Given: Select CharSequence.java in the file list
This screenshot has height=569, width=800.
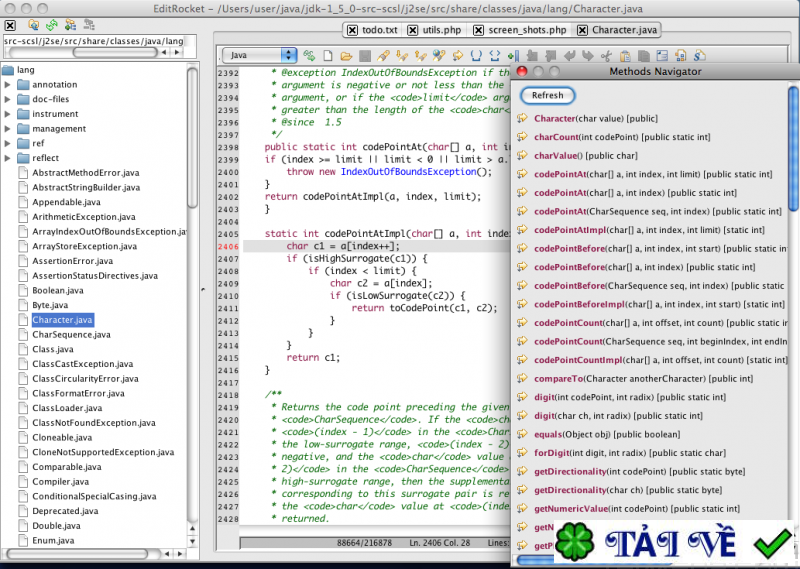Looking at the screenshot, I should 70,334.
